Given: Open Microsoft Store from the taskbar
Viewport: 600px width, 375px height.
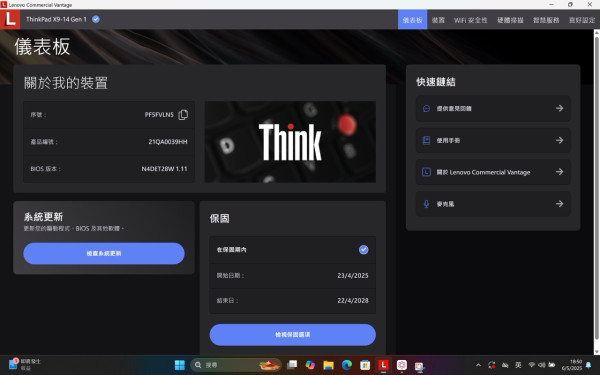Looking at the screenshot, I should [365, 365].
